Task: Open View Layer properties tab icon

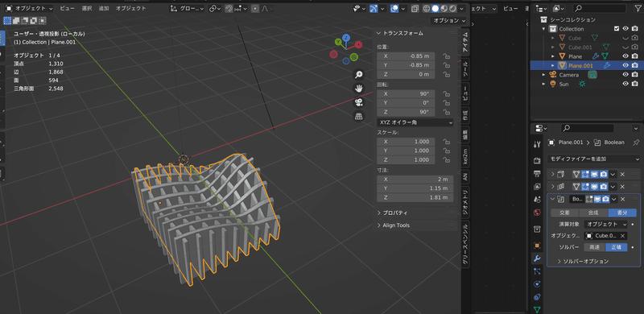Action: pyautogui.click(x=537, y=186)
